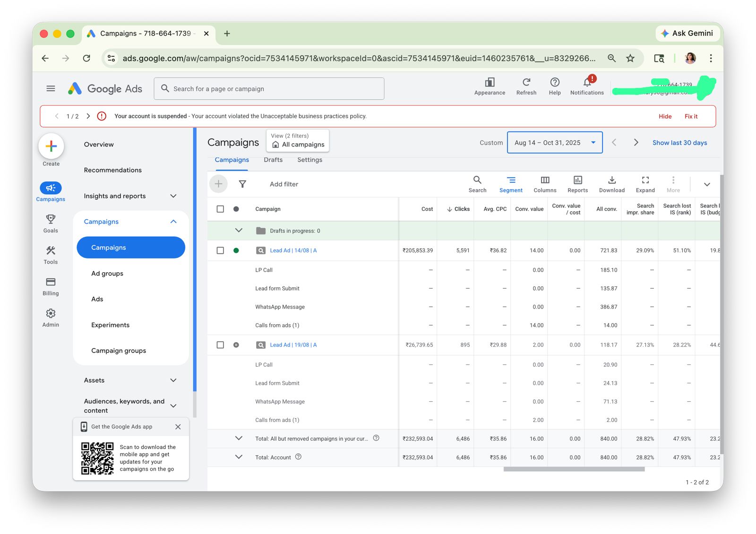756x534 pixels.
Task: Toggle paused status icon of Lead Ad 19/08
Action: (x=236, y=345)
